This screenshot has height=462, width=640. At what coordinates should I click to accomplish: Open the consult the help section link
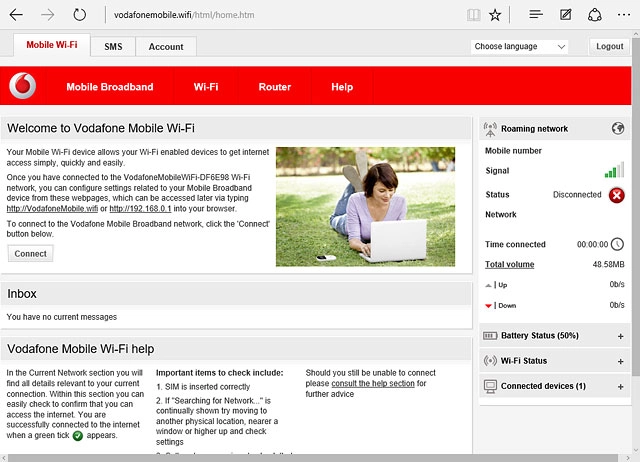click(x=373, y=384)
